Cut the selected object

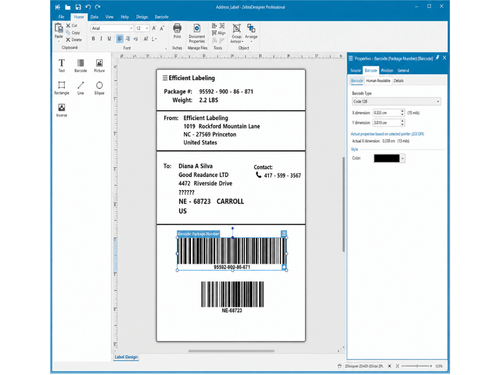click(x=71, y=25)
